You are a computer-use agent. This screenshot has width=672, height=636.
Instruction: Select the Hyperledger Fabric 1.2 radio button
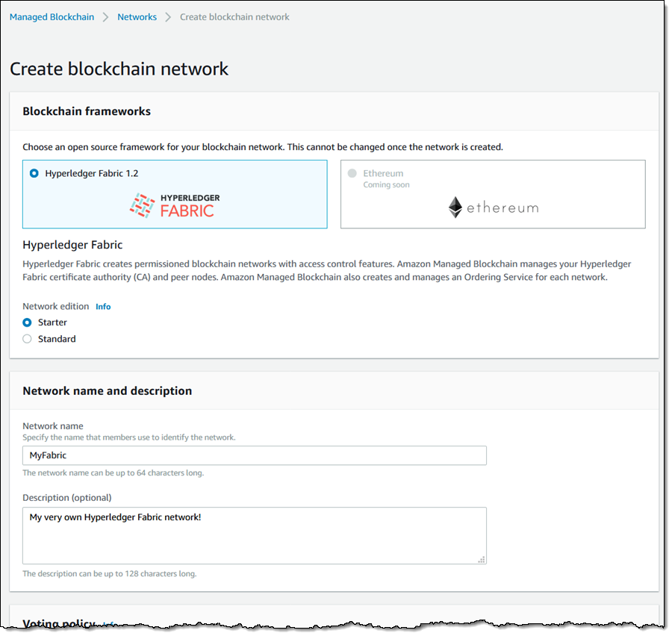pyautogui.click(x=34, y=173)
